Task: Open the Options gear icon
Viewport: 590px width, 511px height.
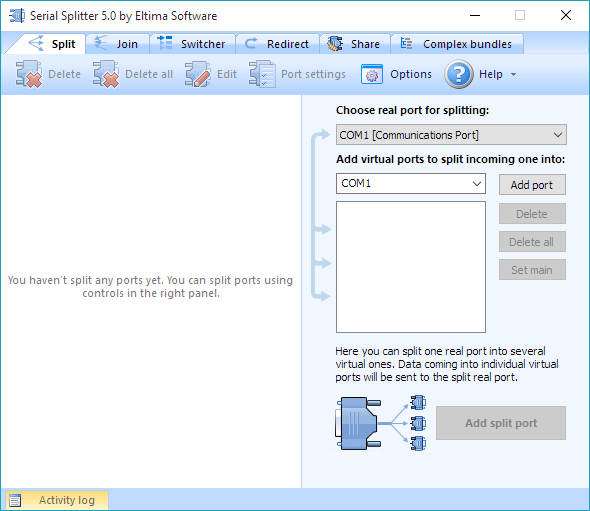Action: (372, 74)
